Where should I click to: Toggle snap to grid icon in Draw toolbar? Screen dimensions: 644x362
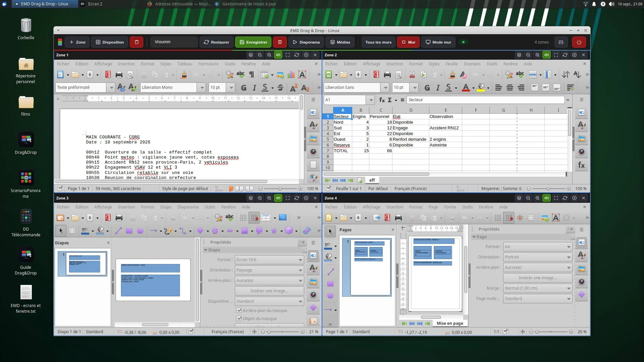tap(509, 218)
